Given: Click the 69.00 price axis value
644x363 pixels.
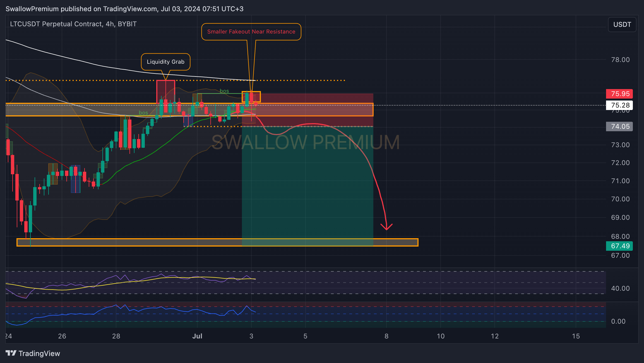Looking at the screenshot, I should 620,218.
